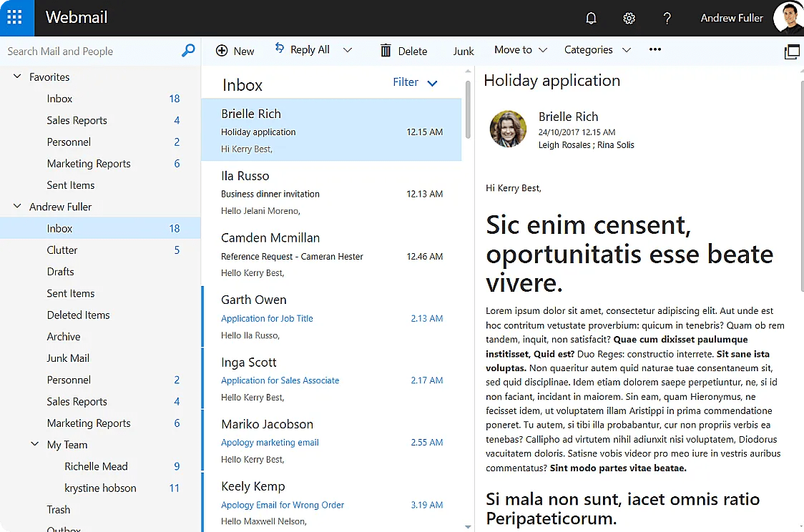Collapse the Favorites section
The image size is (804, 532).
tap(16, 77)
